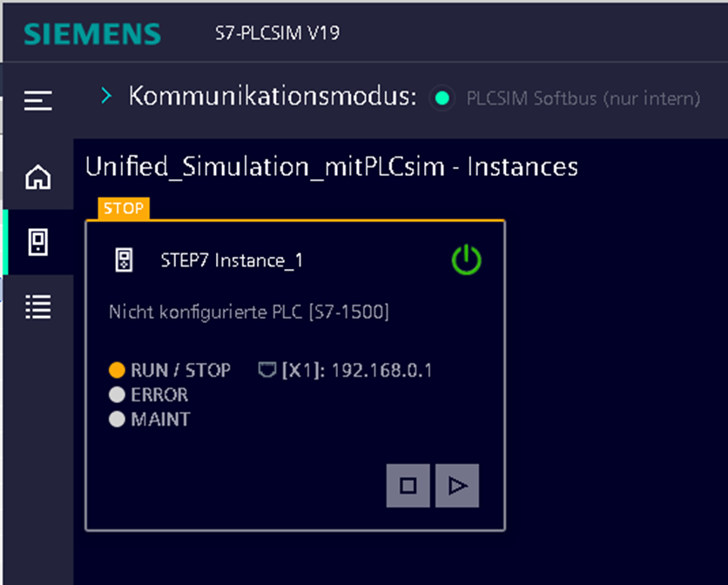Start the STEP7 Instance_1 PLC in RUN
Image resolution: width=728 pixels, height=585 pixels.
pos(457,486)
